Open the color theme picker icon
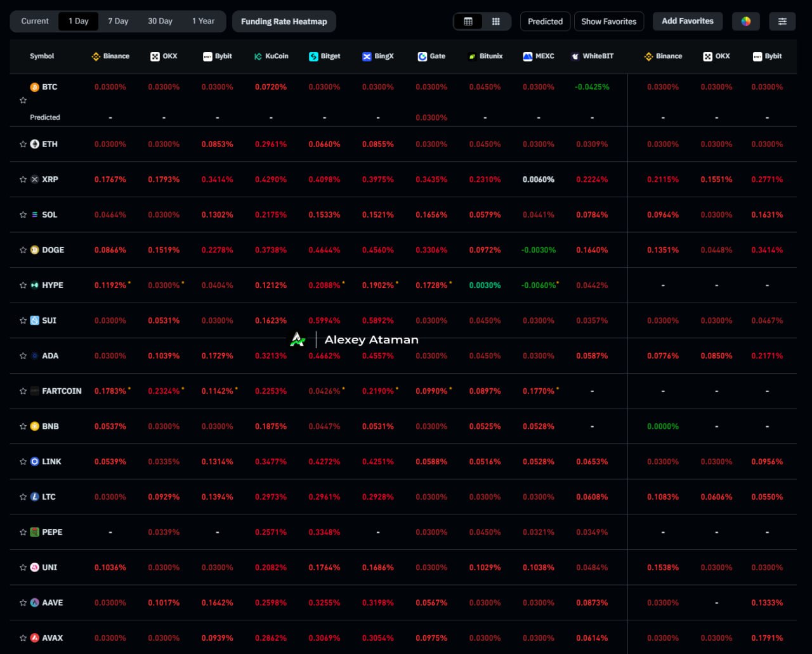Viewport: 812px width, 654px height. (746, 22)
